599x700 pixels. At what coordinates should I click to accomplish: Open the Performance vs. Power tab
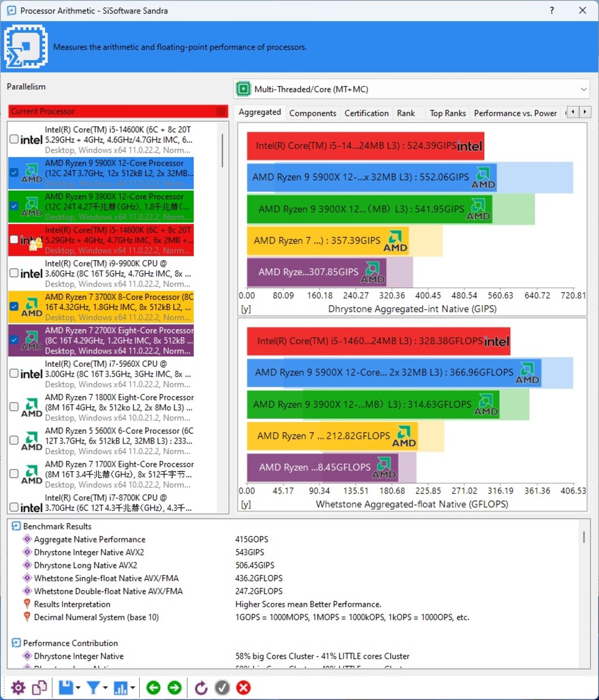(x=515, y=113)
